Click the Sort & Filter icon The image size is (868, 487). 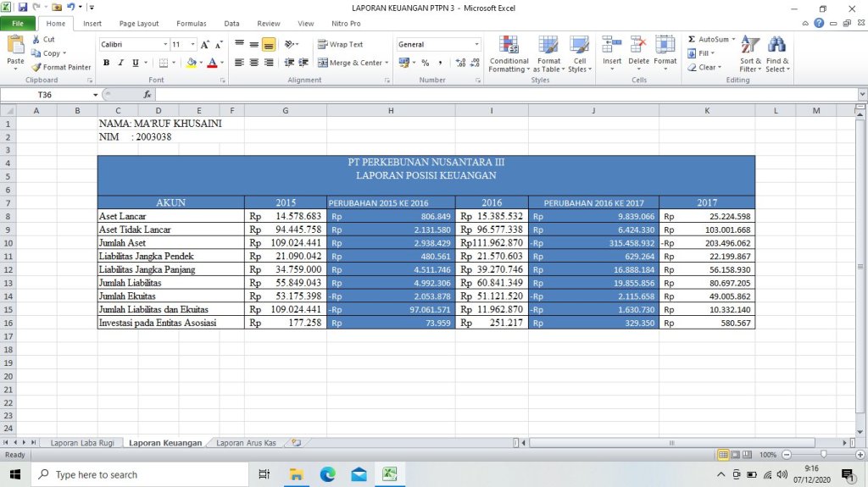pos(750,54)
